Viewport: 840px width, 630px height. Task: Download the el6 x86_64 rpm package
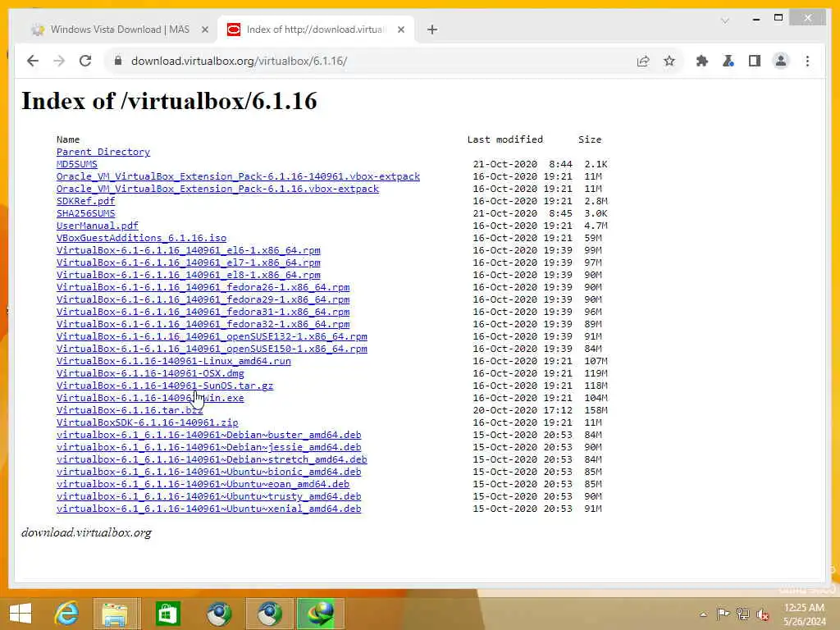point(189,251)
